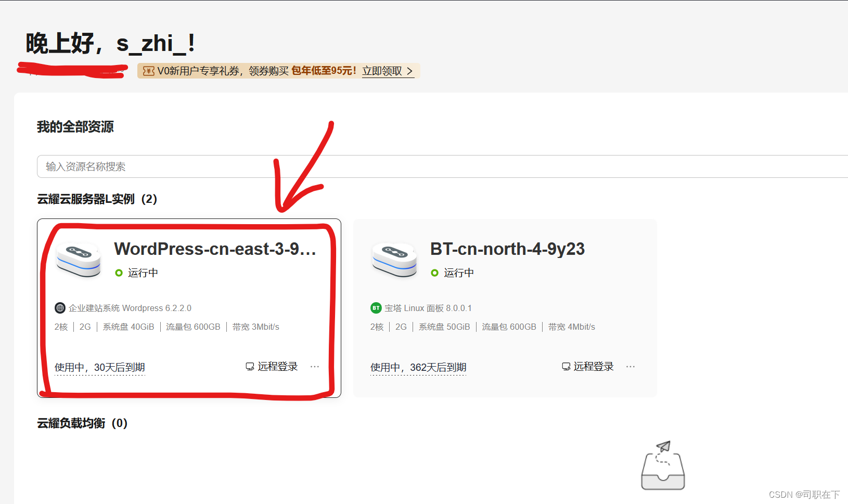Click 系统盘 50GiB spec text
Image resolution: width=848 pixels, height=504 pixels.
(444, 327)
